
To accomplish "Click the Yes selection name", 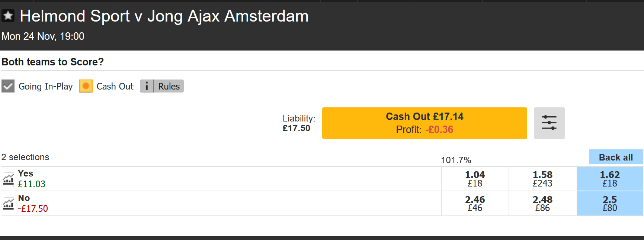I will coord(26,173).
